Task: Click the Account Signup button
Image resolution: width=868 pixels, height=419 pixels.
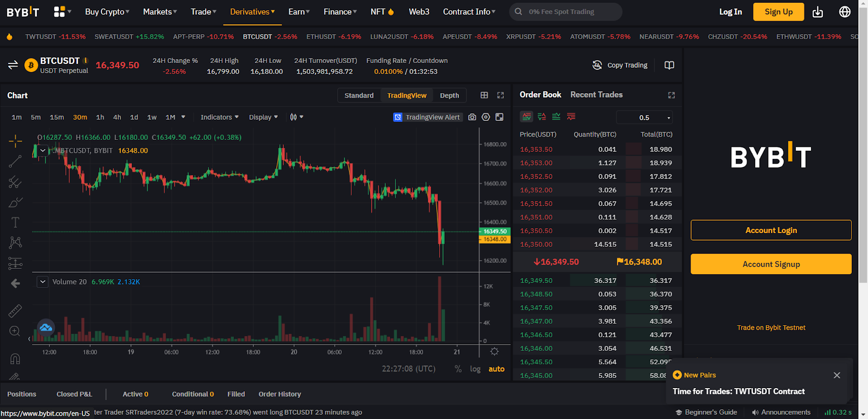Action: tap(771, 264)
